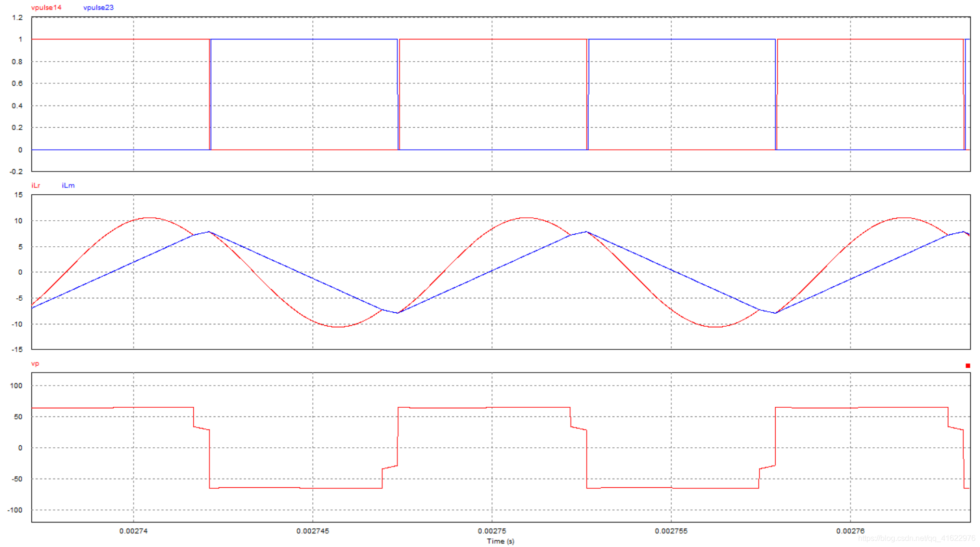The image size is (980, 547).
Task: Click the -15 tick on current plot
Action: [17, 350]
